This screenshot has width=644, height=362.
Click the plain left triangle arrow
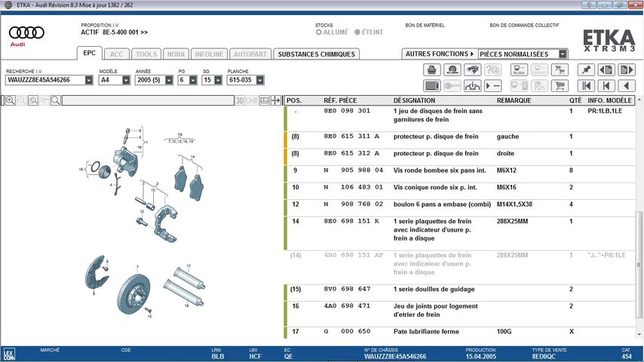(x=627, y=86)
